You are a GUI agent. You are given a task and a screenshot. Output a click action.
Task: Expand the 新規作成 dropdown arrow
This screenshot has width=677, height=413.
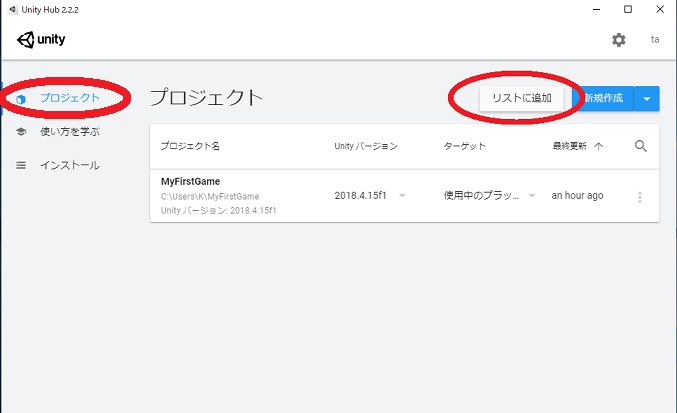(x=647, y=98)
